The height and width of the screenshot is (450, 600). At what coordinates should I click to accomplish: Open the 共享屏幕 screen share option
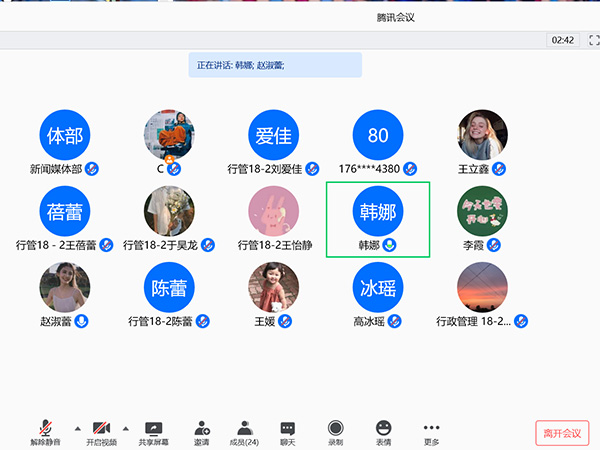(153, 431)
